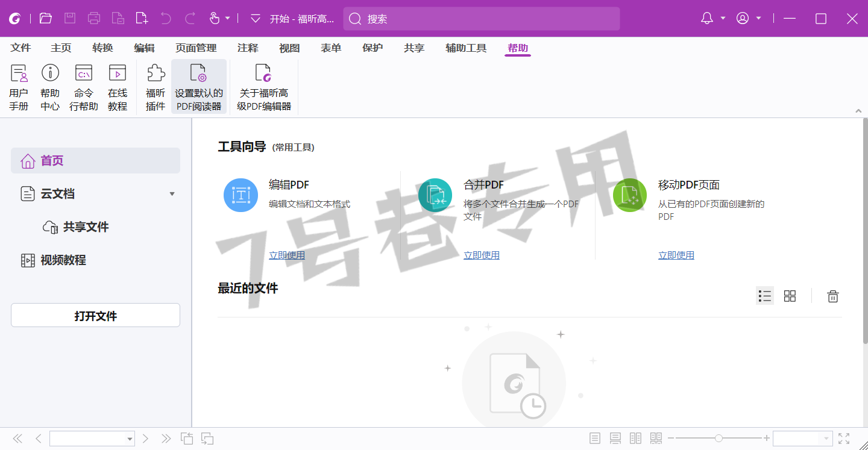Click the Redo arrow icon
The height and width of the screenshot is (450, 868).
(x=190, y=18)
